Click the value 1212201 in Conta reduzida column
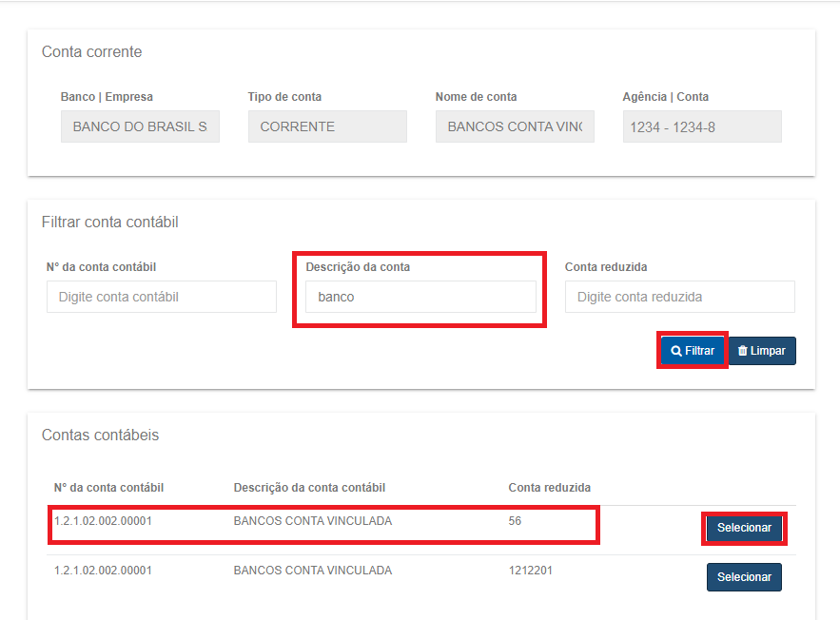 [531, 571]
